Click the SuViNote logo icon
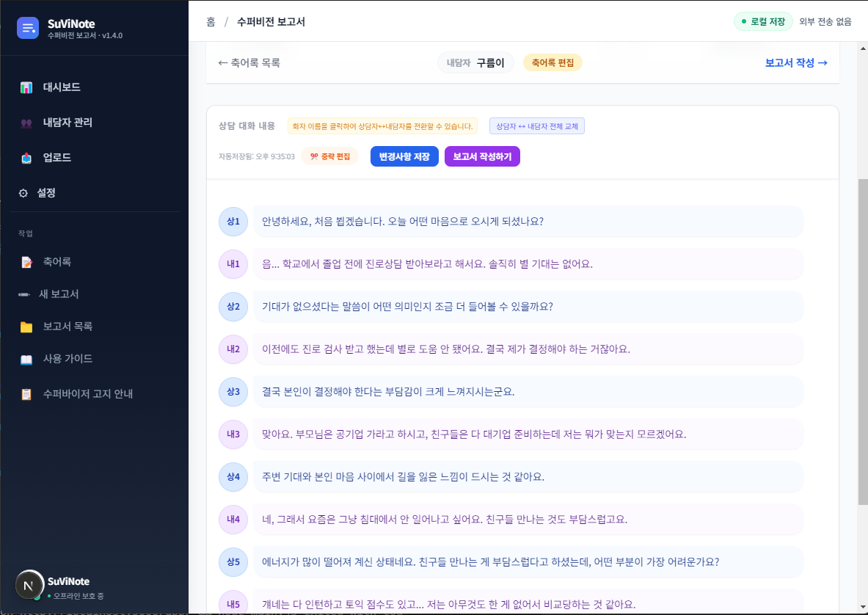This screenshot has width=868, height=615. pyautogui.click(x=27, y=27)
